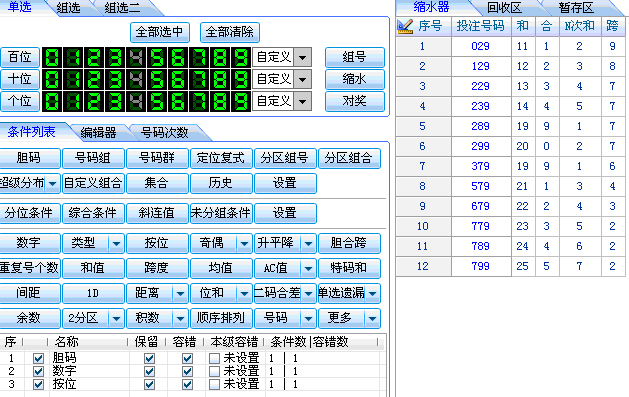The width and height of the screenshot is (629, 397).
Task: Switch to the 组选 tab
Action: pos(69,8)
